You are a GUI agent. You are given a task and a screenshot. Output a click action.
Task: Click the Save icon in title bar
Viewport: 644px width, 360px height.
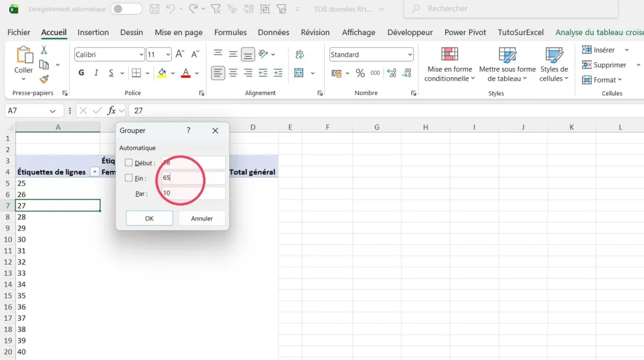coord(155,9)
